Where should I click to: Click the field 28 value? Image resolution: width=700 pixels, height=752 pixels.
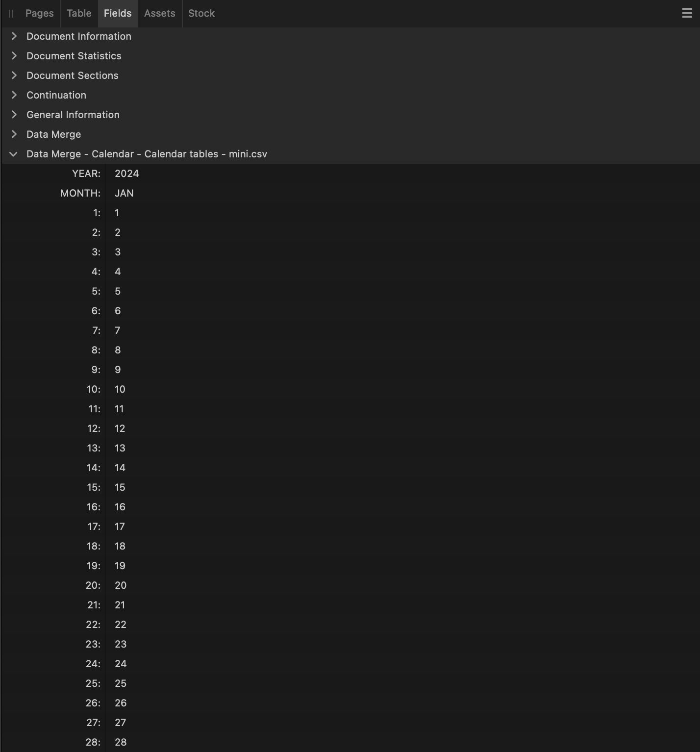coord(121,742)
